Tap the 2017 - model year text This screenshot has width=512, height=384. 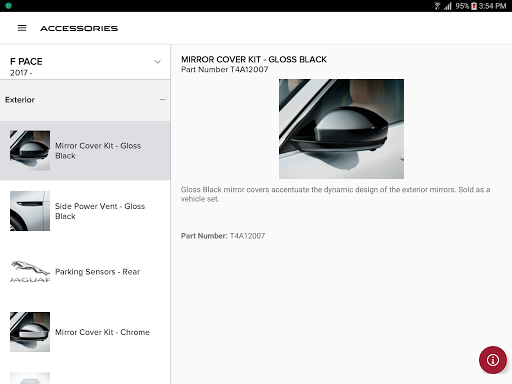click(x=21, y=73)
